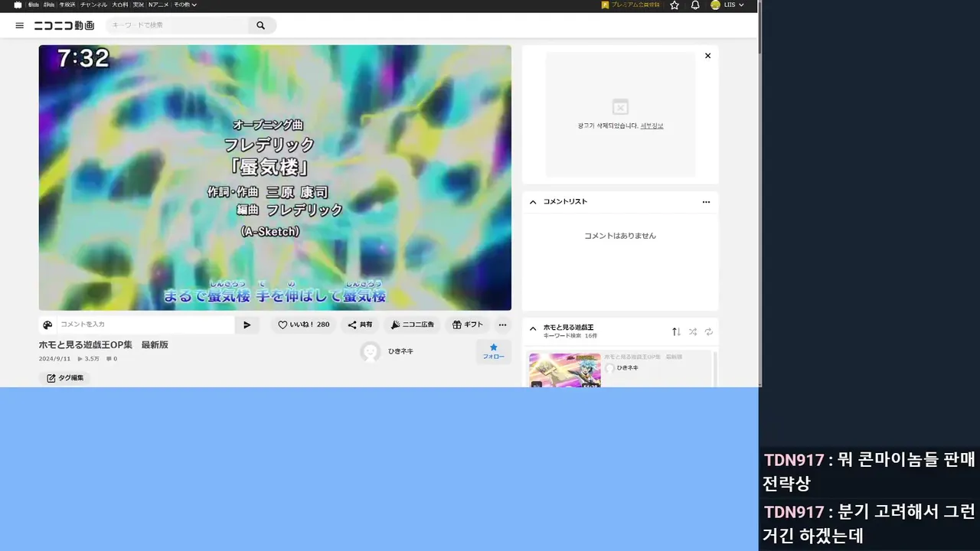This screenshot has height=551, width=980.
Task: Open the LIIS account dropdown
Action: point(733,5)
